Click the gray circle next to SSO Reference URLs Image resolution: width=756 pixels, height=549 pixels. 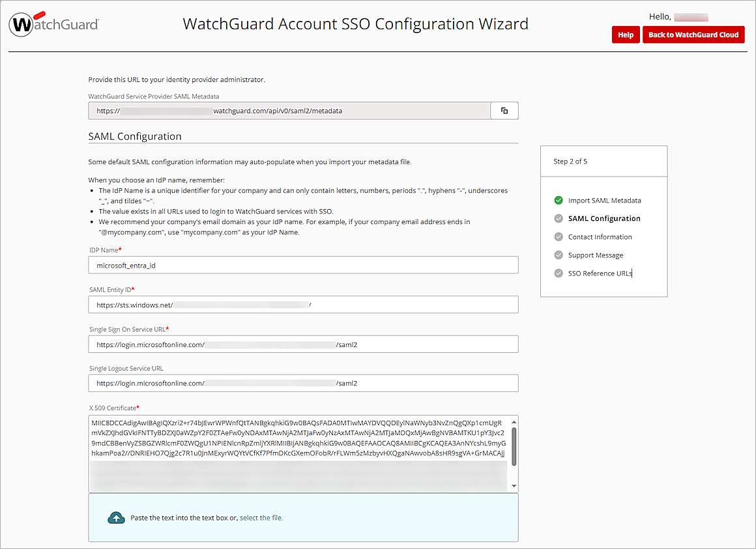click(558, 273)
